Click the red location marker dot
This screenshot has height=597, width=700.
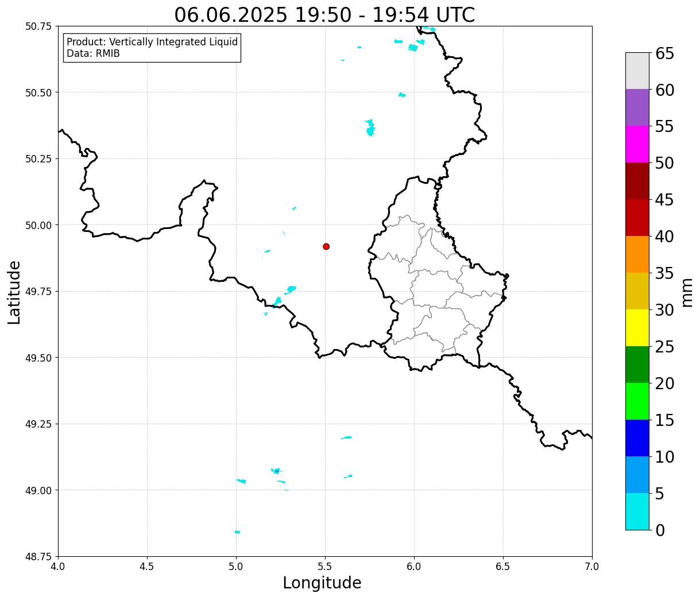326,246
